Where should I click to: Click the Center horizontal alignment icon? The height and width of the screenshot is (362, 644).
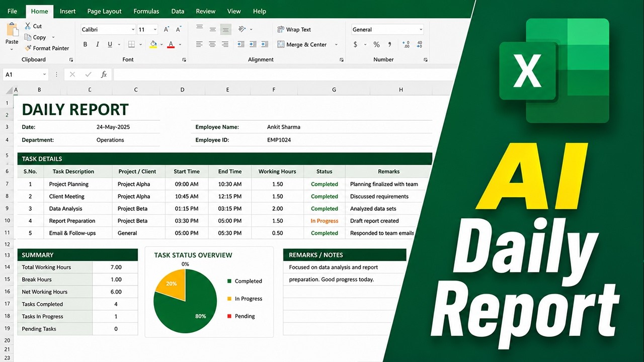212,44
